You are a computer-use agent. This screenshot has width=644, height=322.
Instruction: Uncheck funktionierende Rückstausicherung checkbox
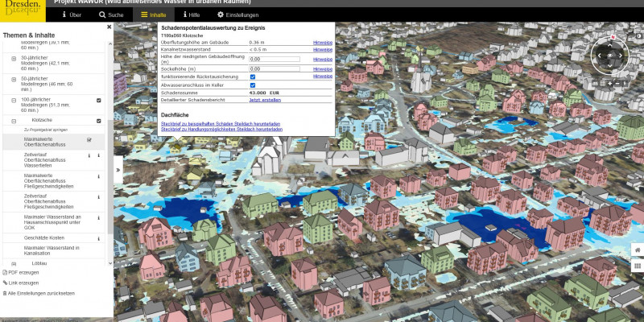253,76
